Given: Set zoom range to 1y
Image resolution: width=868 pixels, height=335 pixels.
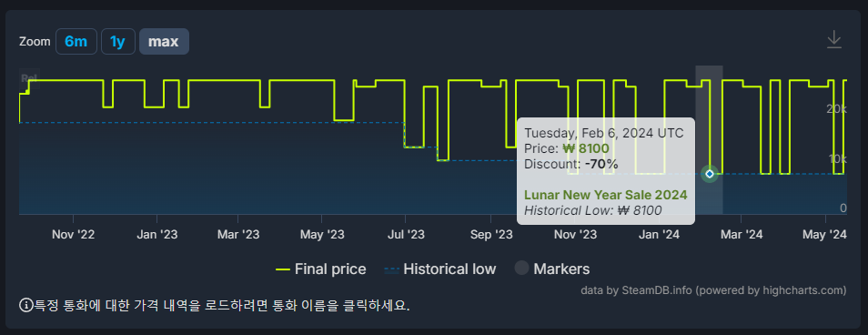Looking at the screenshot, I should pyautogui.click(x=118, y=42).
